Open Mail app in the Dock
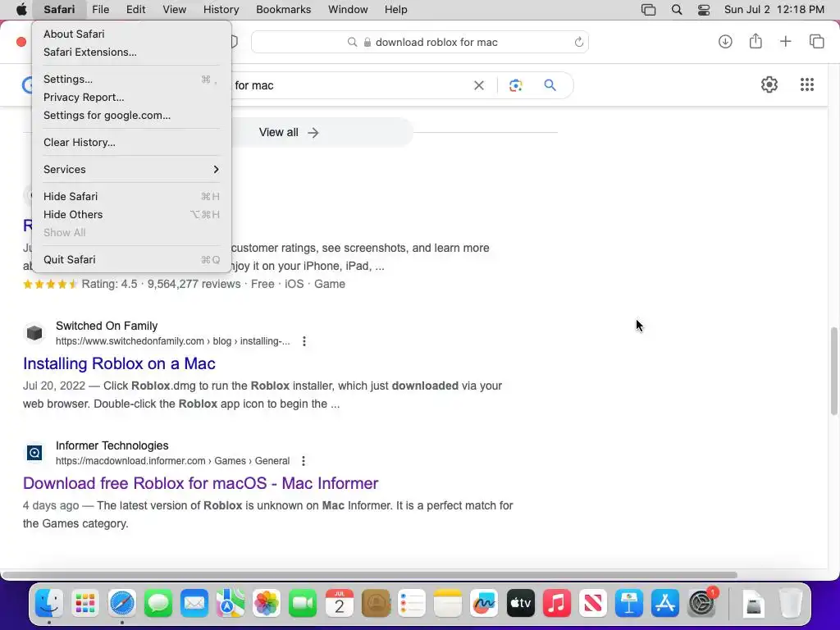The height and width of the screenshot is (630, 840). 194,603
